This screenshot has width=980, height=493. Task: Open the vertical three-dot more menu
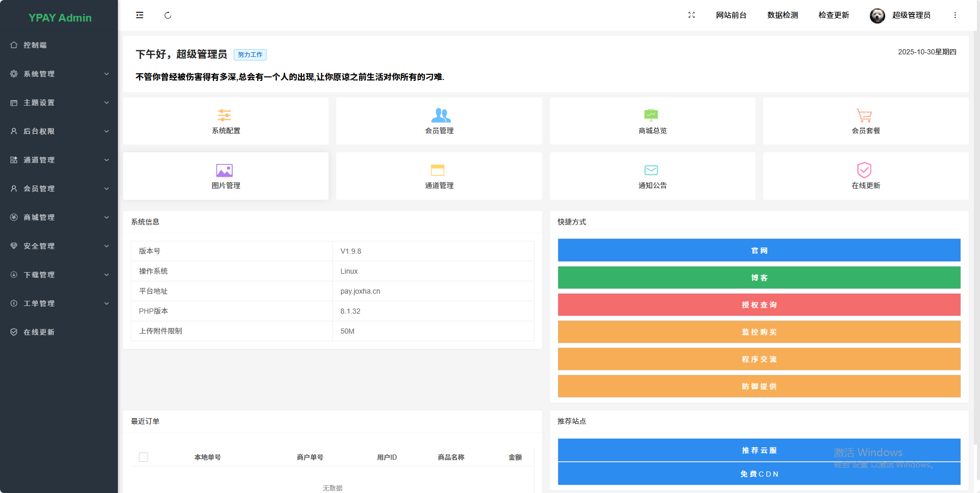coord(955,15)
